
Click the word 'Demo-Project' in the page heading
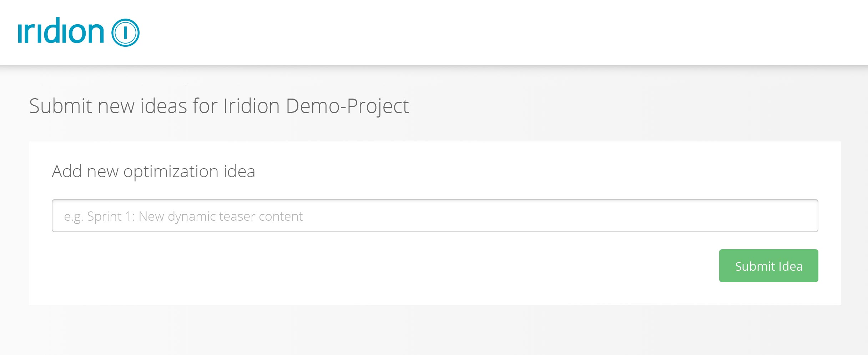pyautogui.click(x=347, y=106)
